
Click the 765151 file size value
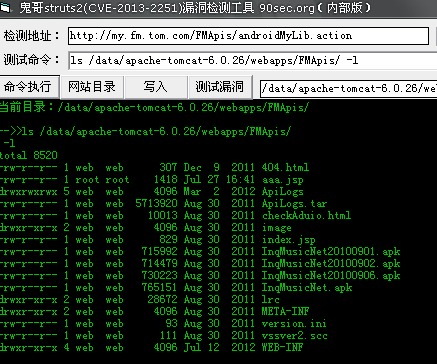tap(159, 288)
